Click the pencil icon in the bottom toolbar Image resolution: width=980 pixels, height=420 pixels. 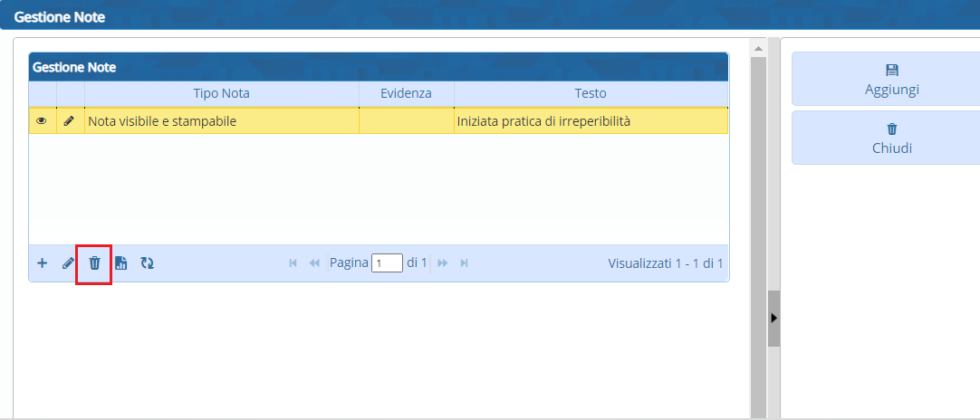click(x=68, y=263)
